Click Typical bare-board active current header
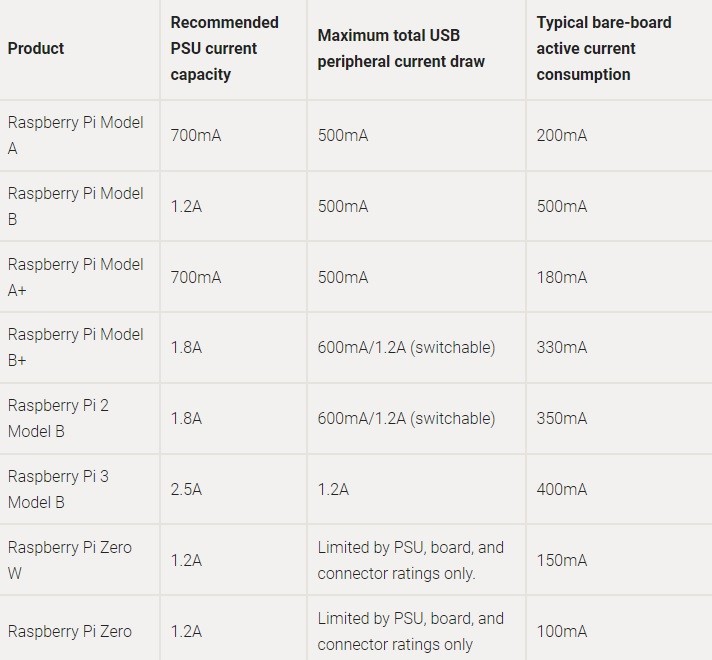Viewport: 712px width, 660px height. click(x=603, y=48)
